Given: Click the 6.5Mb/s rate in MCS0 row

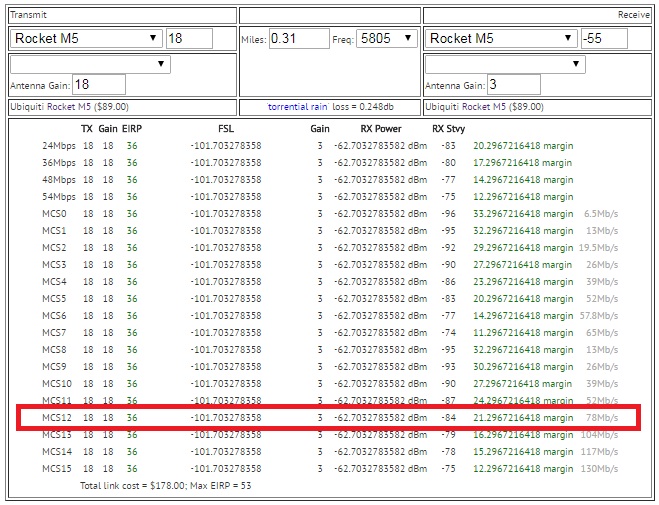Looking at the screenshot, I should pos(601,214).
